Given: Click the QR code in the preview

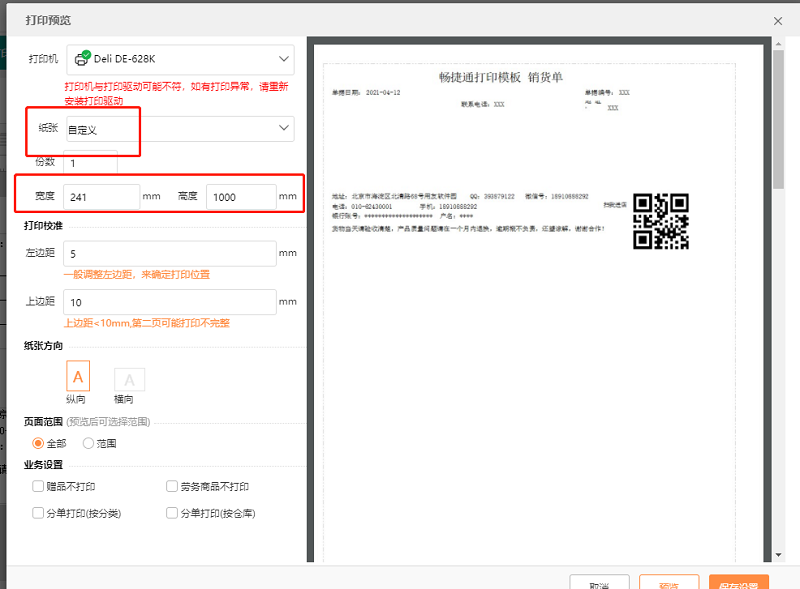Looking at the screenshot, I should tap(661, 221).
